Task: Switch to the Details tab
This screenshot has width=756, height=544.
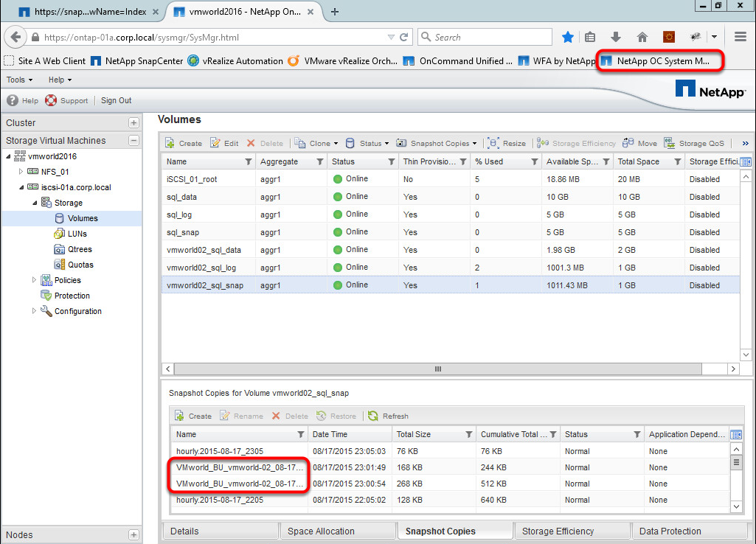Action: [x=221, y=531]
